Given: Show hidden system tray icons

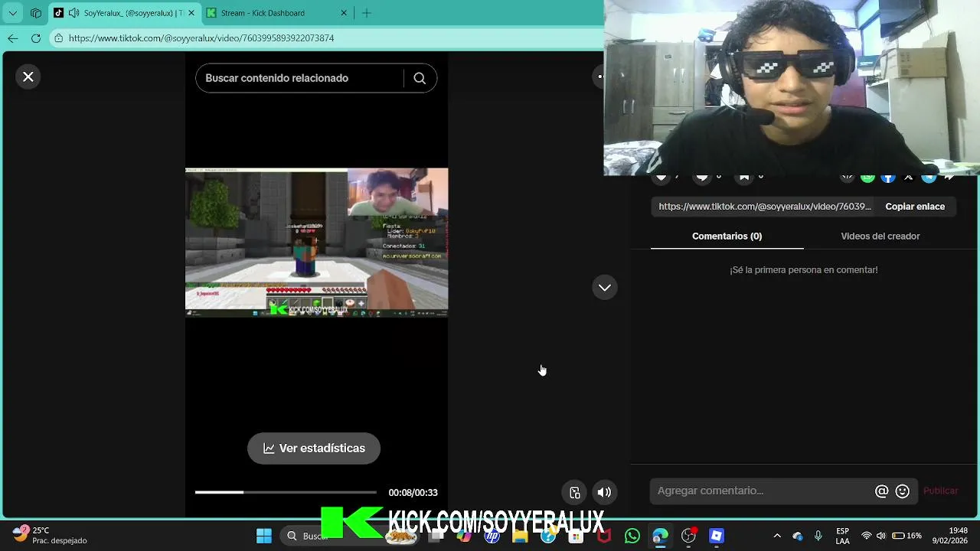Looking at the screenshot, I should pos(777,536).
